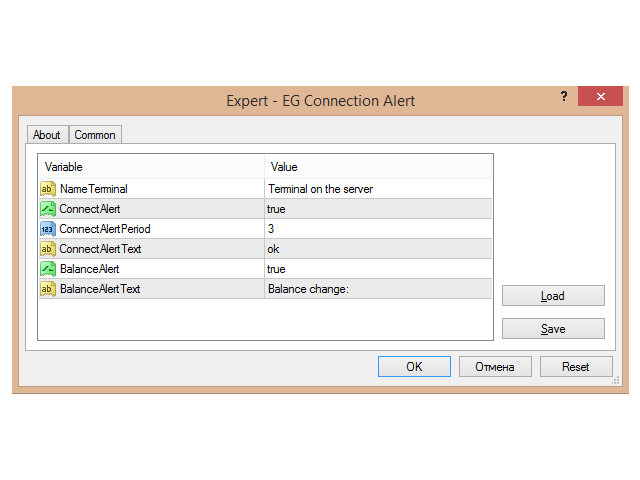Select the BalanceAlert variable name
The height and width of the screenshot is (480, 640).
90,269
